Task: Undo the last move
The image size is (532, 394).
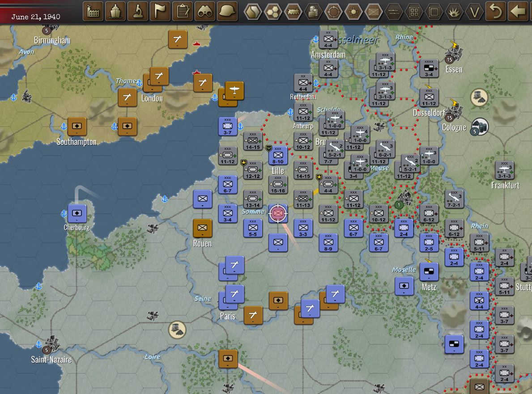Action: [x=496, y=12]
